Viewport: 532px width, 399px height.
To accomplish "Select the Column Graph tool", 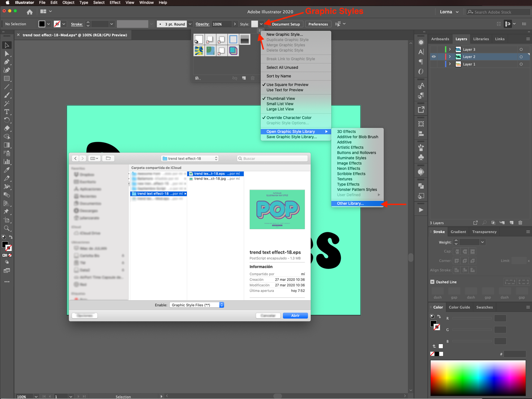I will coord(7,162).
